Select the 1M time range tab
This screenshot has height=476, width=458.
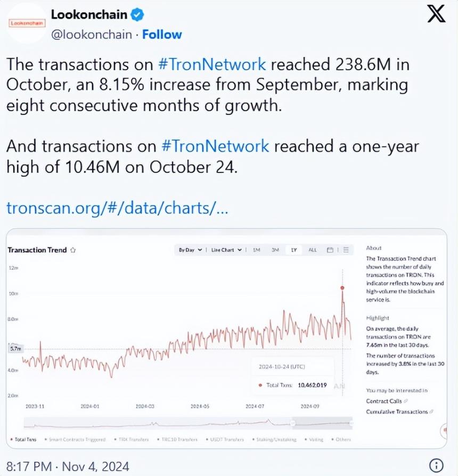(257, 250)
